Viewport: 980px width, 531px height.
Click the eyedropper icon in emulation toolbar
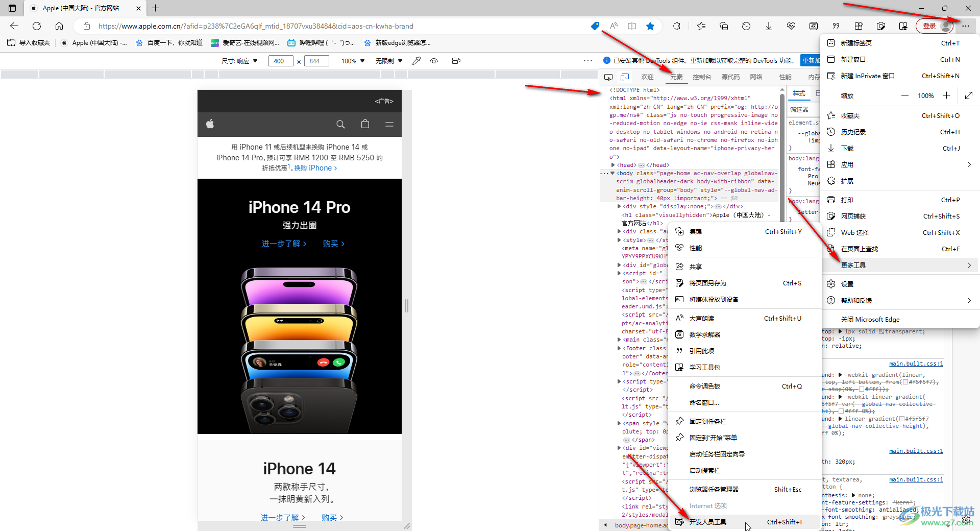point(416,61)
